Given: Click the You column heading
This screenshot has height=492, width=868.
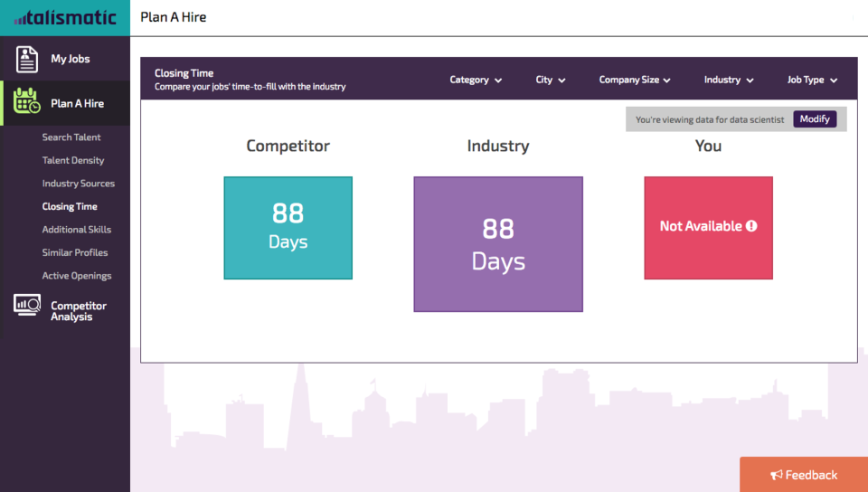Looking at the screenshot, I should pos(709,146).
